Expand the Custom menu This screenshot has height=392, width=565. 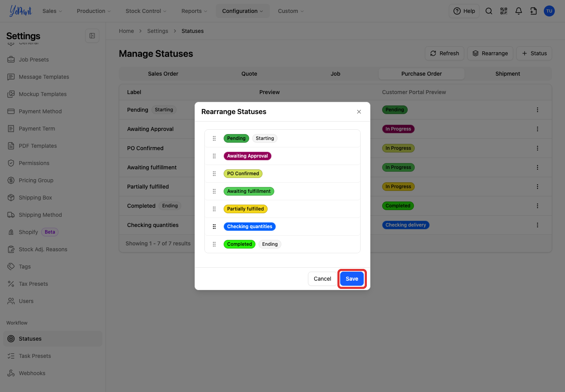(291, 11)
